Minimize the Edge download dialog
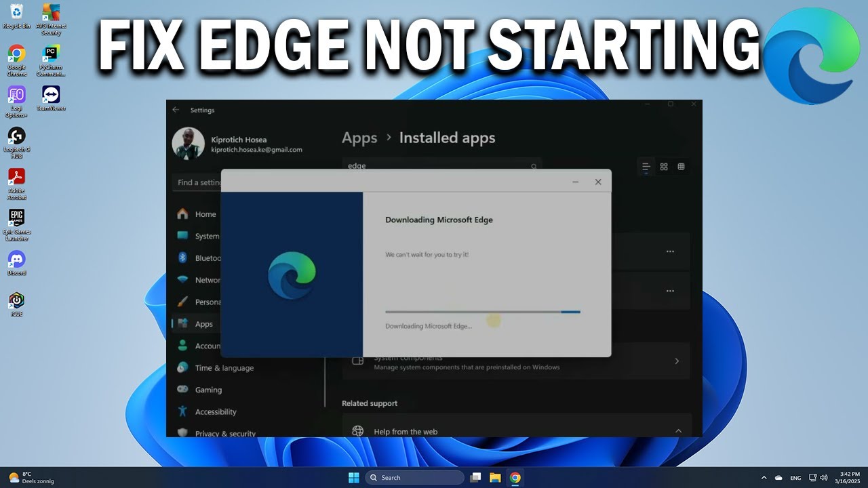Image resolution: width=868 pixels, height=488 pixels. click(x=575, y=182)
